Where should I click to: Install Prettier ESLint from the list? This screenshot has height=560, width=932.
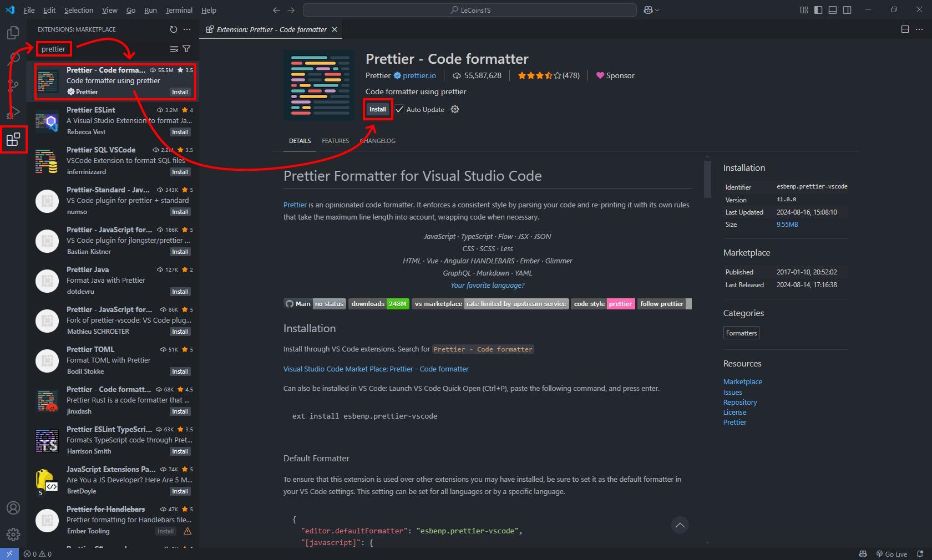(180, 132)
